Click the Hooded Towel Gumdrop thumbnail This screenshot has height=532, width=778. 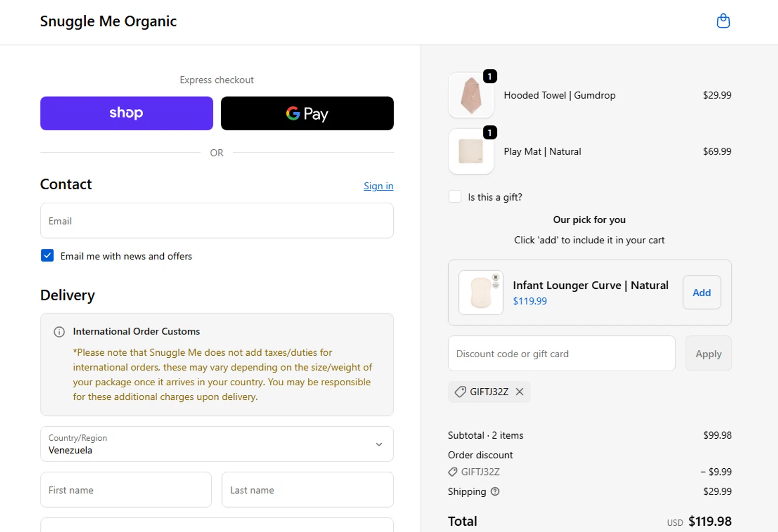click(x=471, y=95)
